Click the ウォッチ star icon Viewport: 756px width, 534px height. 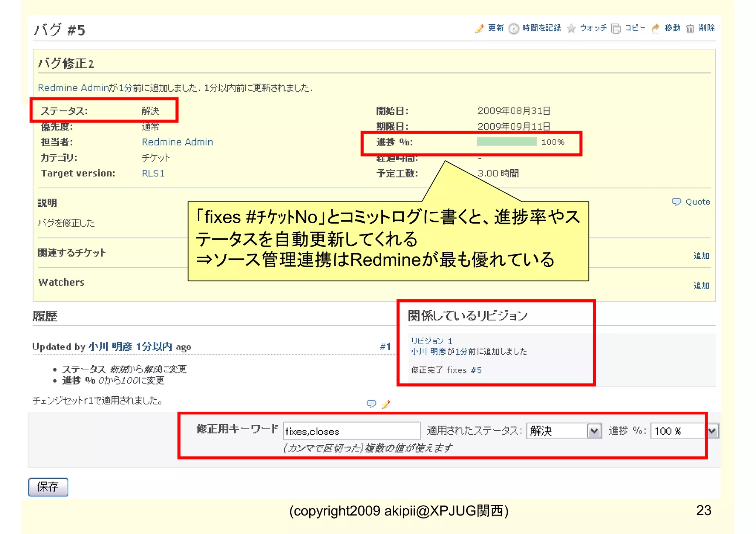coord(571,28)
